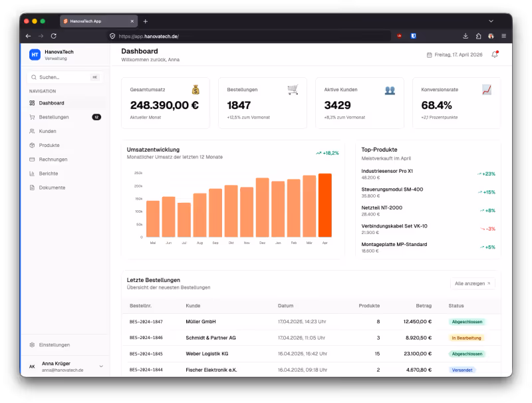
Task: Click the blue HT logo icon
Action: pos(35,55)
